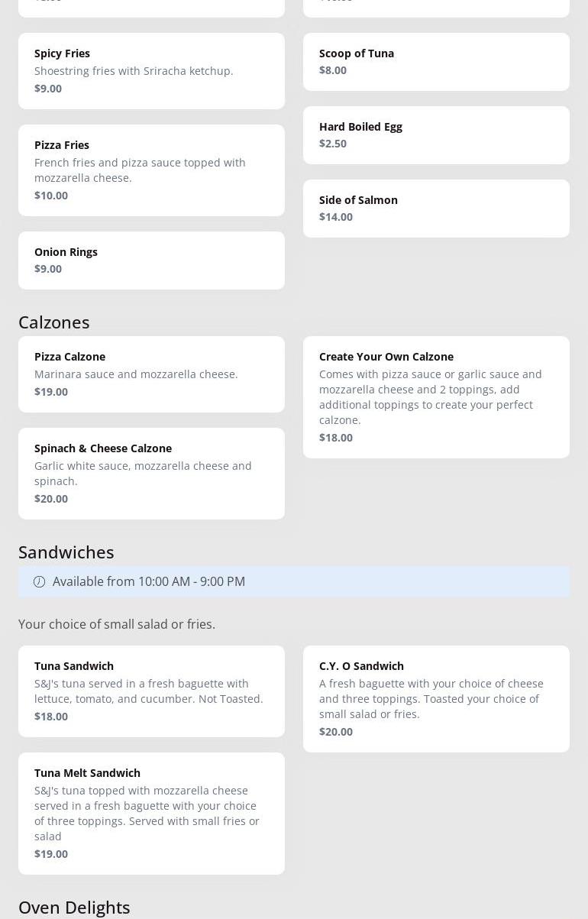Select the Hard Boiled Egg item
The image size is (588, 919).
point(436,135)
